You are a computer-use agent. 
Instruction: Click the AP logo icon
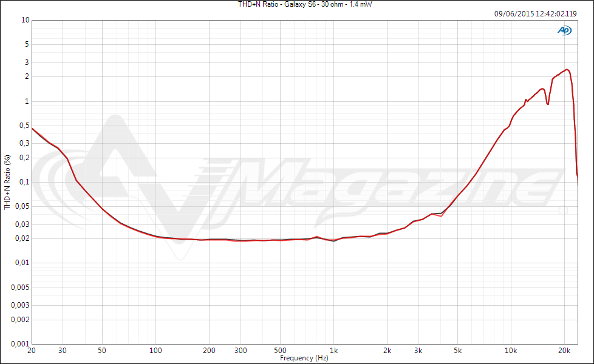pos(564,30)
